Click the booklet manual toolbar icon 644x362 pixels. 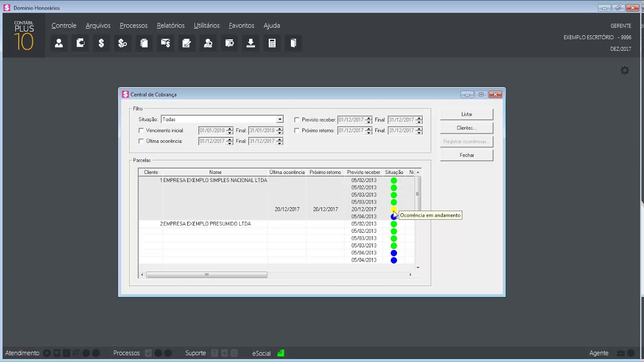click(x=293, y=43)
